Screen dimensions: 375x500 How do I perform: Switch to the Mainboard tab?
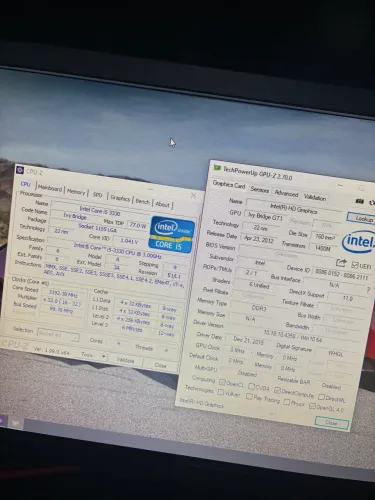(50, 188)
